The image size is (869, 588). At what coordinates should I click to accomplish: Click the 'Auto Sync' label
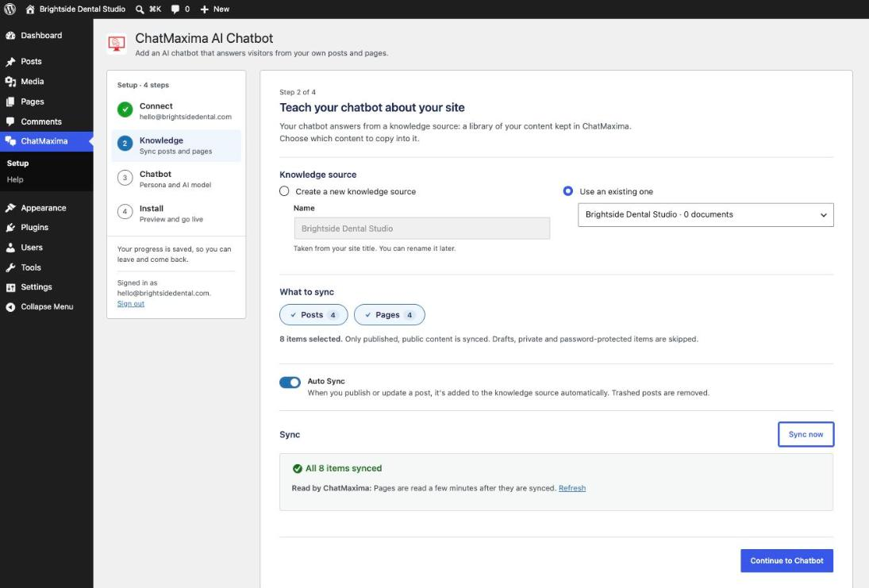(326, 381)
